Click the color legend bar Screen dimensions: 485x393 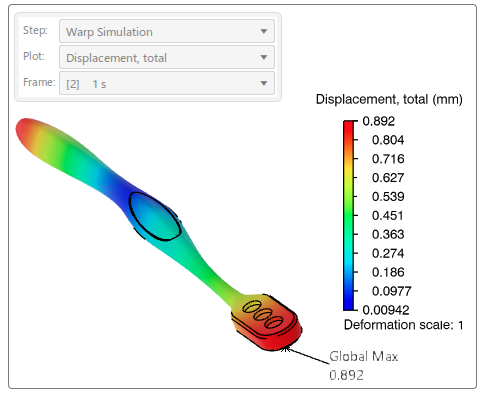[348, 216]
